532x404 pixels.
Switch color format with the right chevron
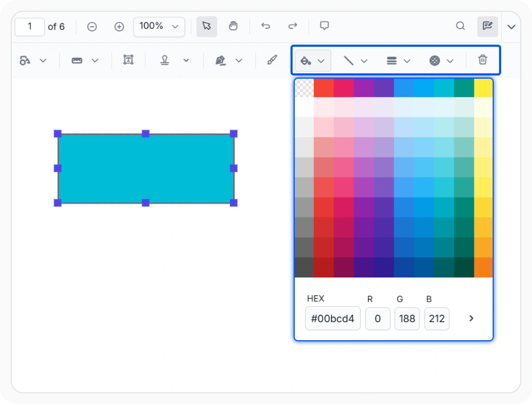click(471, 318)
